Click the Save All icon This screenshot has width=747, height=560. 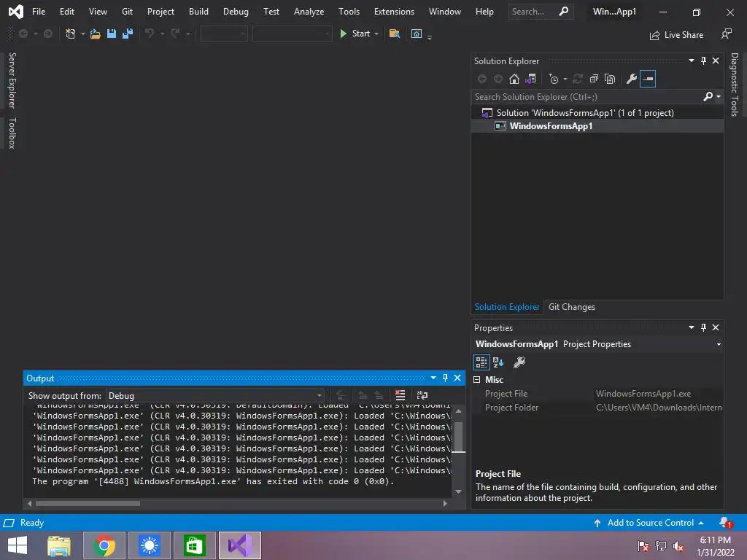click(x=128, y=34)
